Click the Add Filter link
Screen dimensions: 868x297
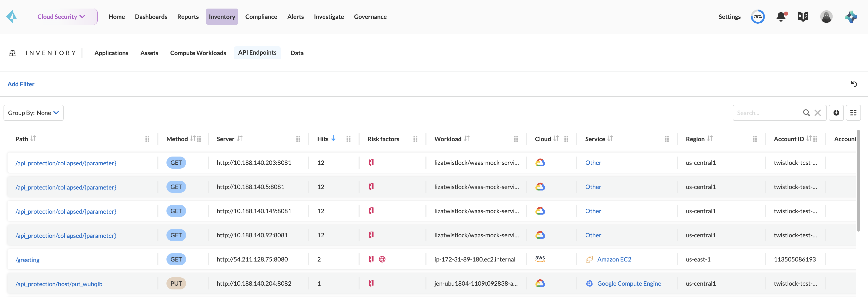[21, 84]
